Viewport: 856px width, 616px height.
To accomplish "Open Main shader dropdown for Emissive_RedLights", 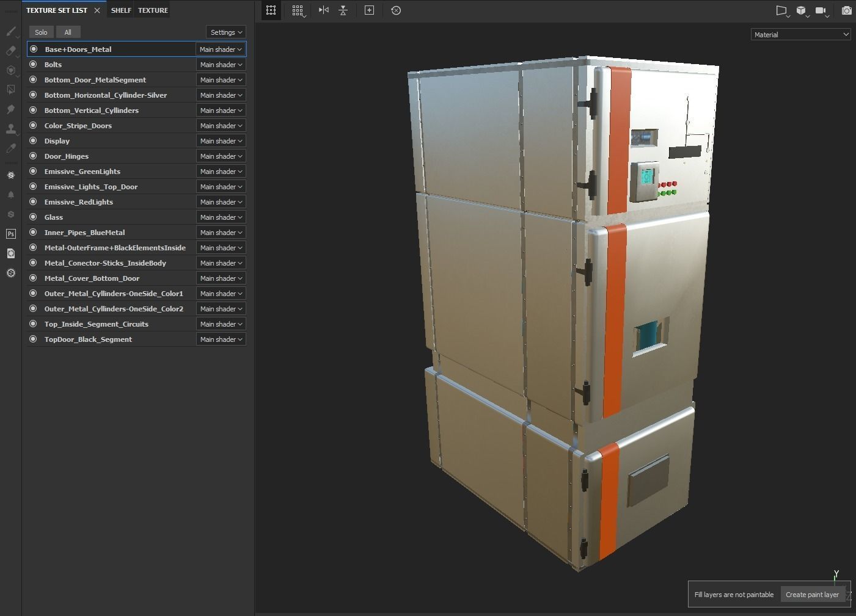I will click(x=221, y=202).
